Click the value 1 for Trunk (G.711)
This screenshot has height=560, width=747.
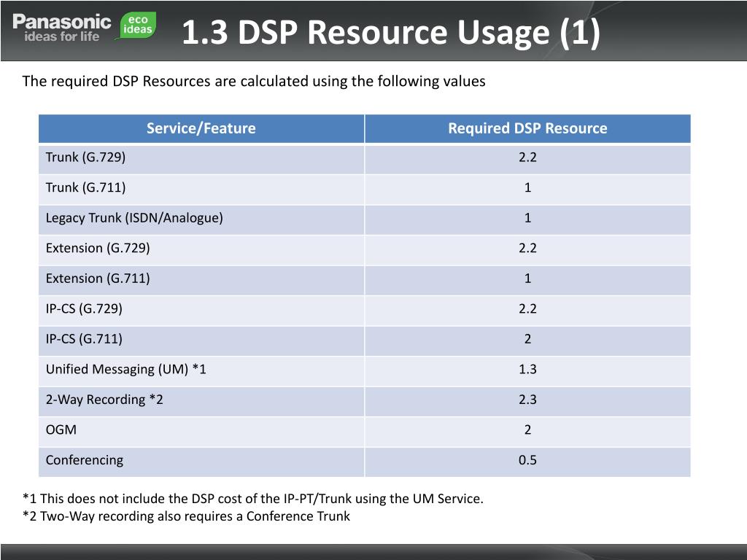tap(527, 187)
